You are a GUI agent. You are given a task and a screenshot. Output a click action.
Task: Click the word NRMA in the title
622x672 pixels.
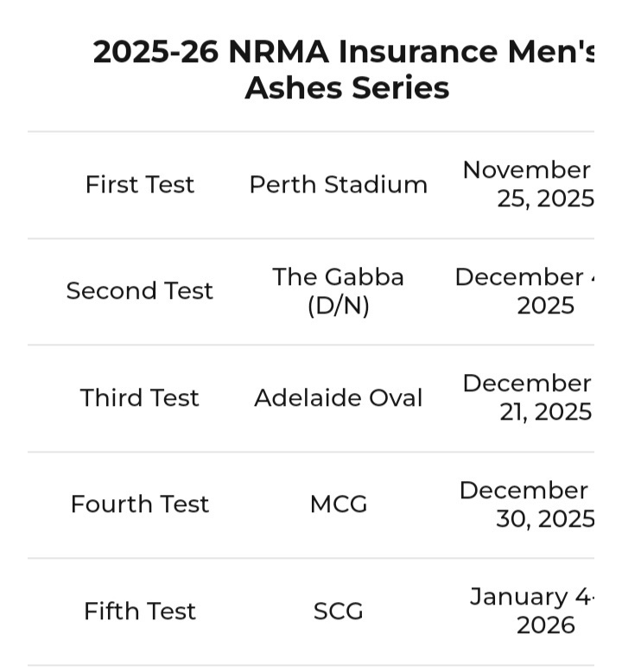[x=279, y=52]
